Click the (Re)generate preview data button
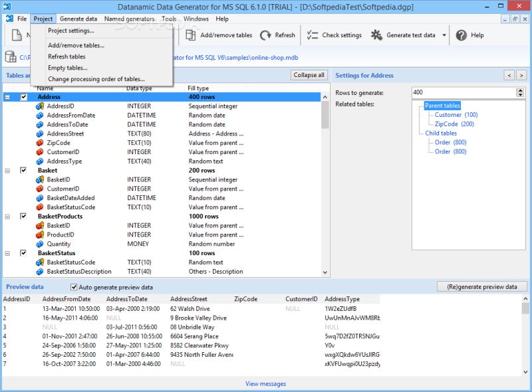This screenshot has height=392, width=532. pos(482,286)
